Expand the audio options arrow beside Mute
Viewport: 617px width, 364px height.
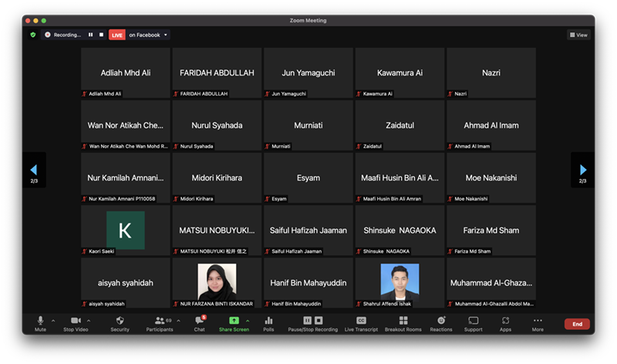coord(53,320)
